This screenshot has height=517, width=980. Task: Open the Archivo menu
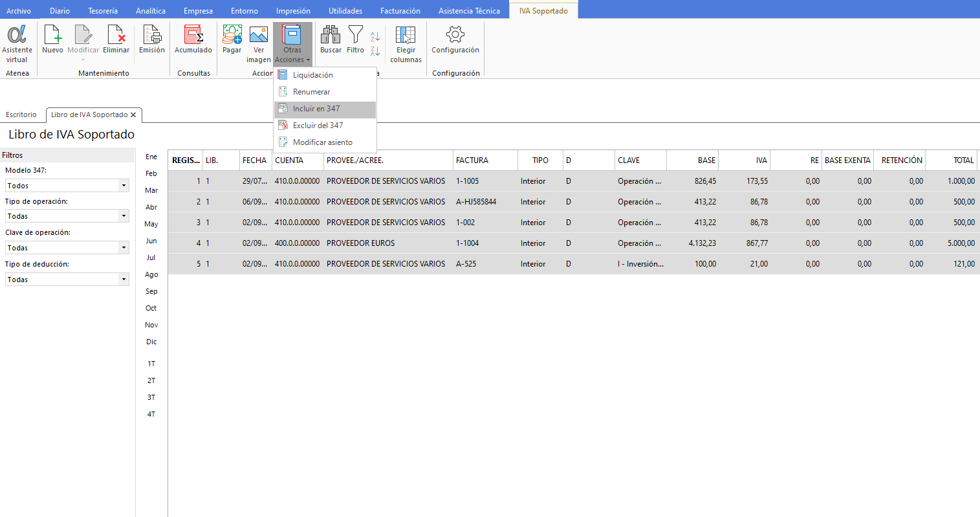coord(19,11)
